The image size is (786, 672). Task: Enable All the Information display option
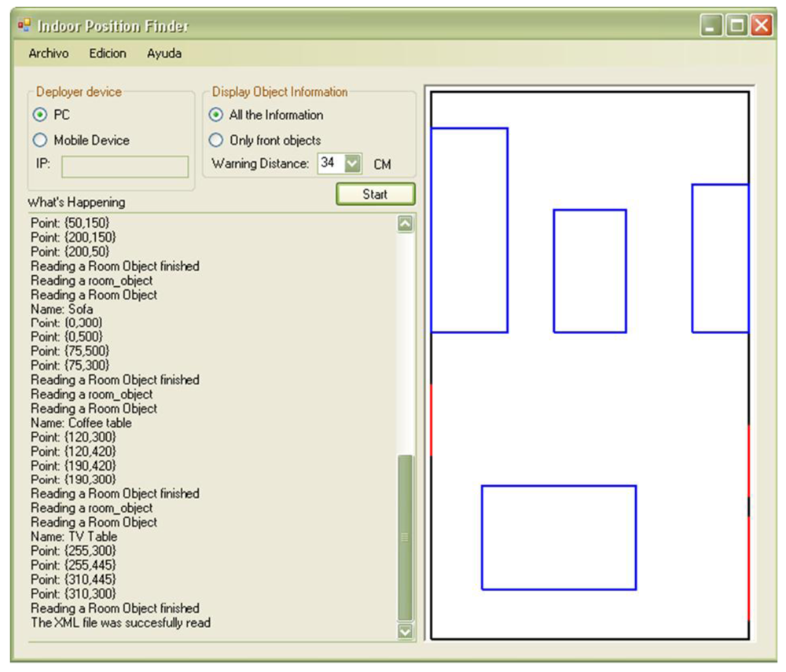216,115
